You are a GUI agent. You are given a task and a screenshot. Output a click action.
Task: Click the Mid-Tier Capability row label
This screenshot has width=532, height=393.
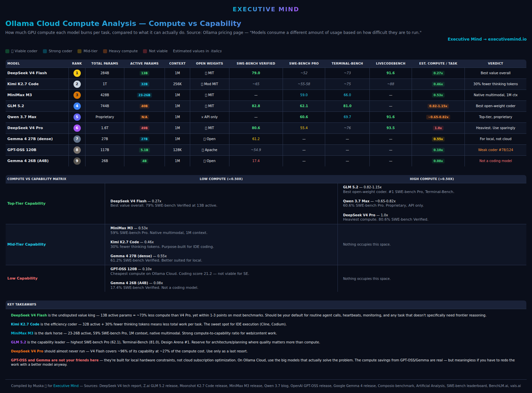pos(27,245)
